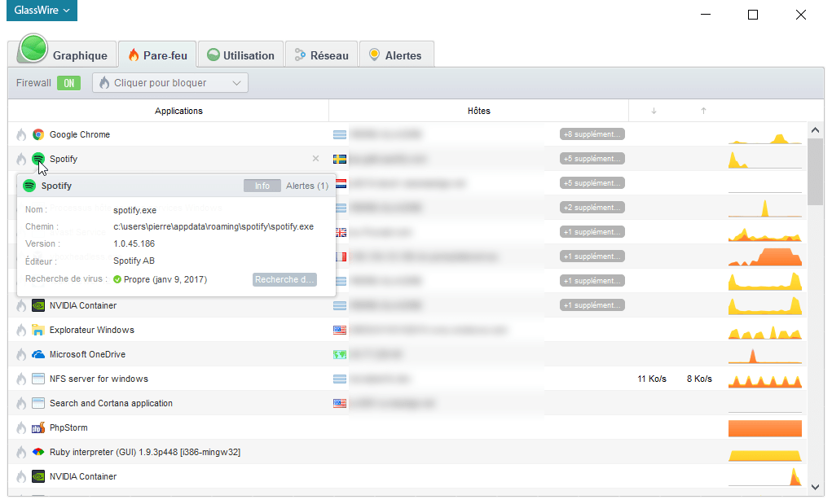
Task: Show +2 supplément hosts badge
Action: (x=592, y=207)
